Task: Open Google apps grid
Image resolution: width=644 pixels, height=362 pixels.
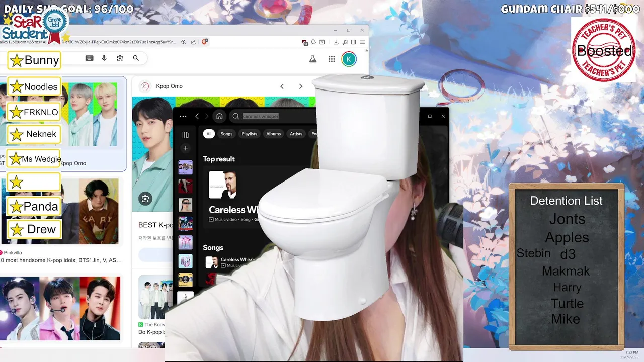Action: (332, 59)
